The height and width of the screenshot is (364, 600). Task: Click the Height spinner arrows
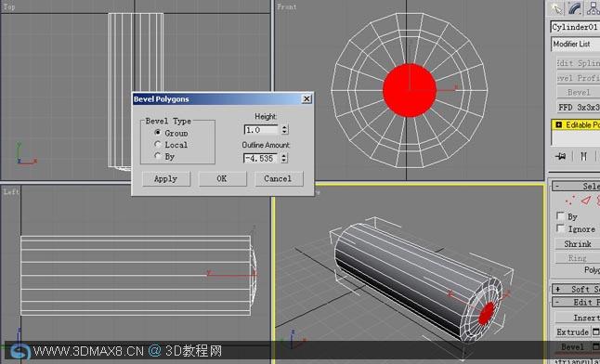284,130
